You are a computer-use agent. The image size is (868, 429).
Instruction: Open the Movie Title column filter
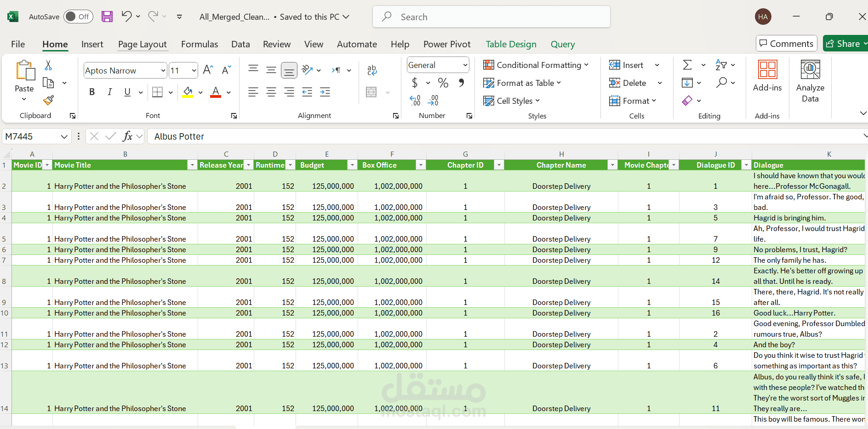(x=192, y=164)
